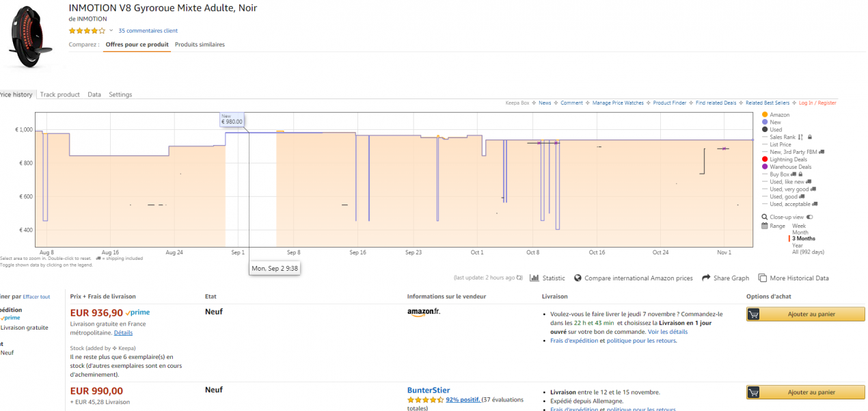This screenshot has width=868, height=411.
Task: Open Manage Price Watches
Action: pyautogui.click(x=619, y=103)
